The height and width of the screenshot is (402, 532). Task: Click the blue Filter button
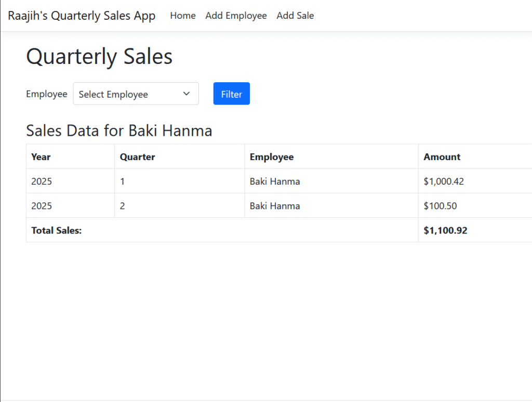(x=232, y=94)
